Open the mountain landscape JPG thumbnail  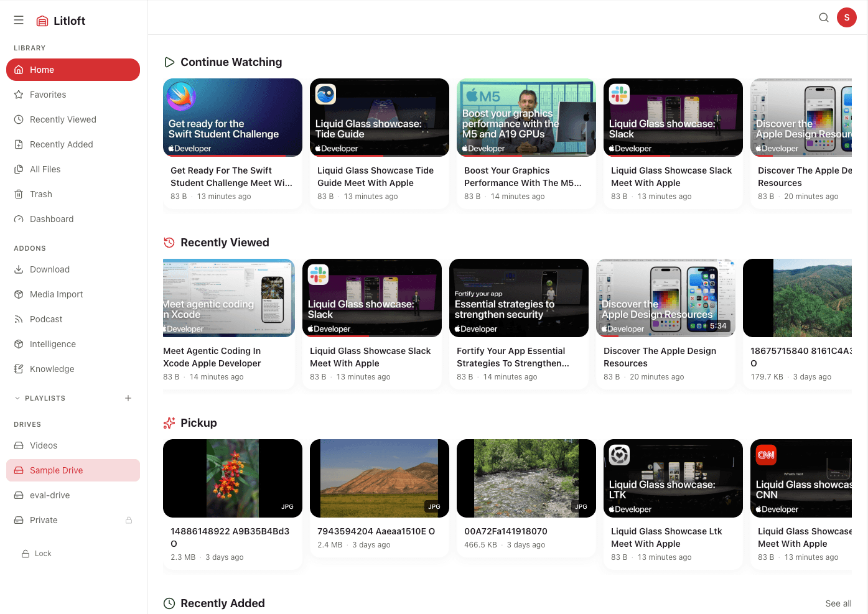[380, 478]
